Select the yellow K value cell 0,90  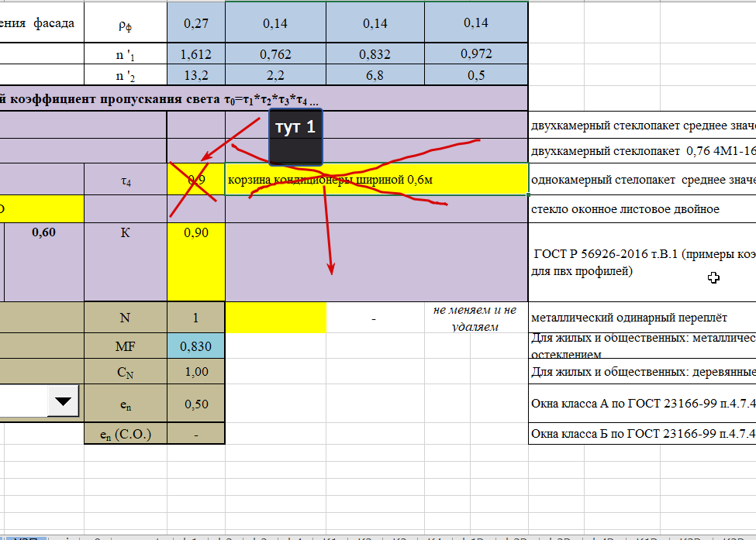[x=196, y=262]
